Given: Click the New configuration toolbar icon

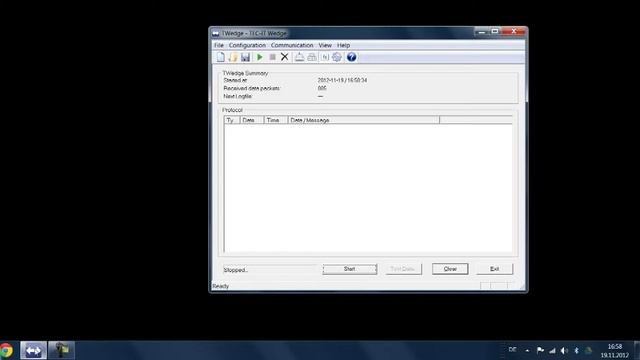Looking at the screenshot, I should [221, 57].
